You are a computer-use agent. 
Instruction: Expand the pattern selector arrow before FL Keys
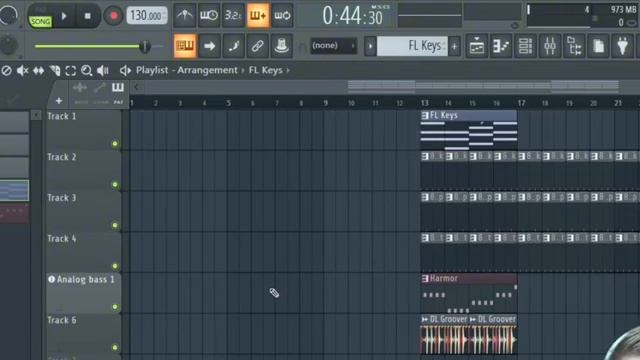coord(370,46)
